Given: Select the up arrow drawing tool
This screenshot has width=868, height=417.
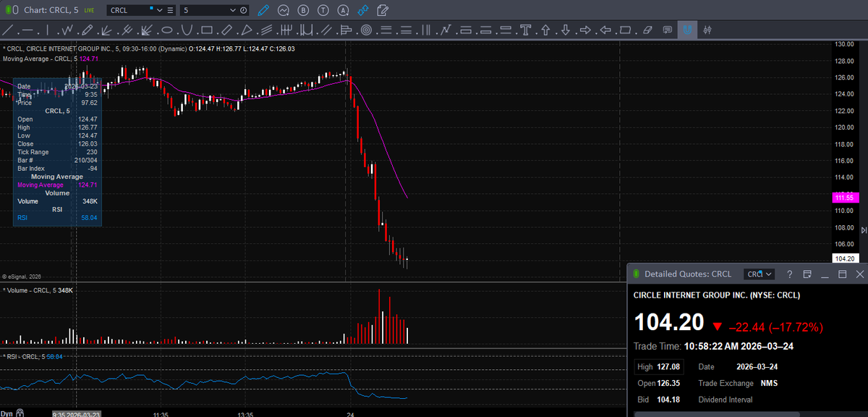Looking at the screenshot, I should pos(545,30).
